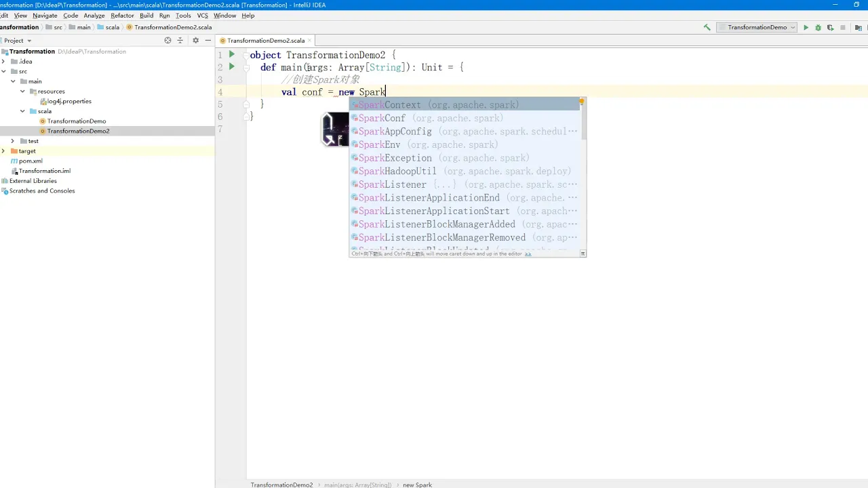This screenshot has width=868, height=488.
Task: Click run gutter arrow on line 2
Action: pos(231,66)
